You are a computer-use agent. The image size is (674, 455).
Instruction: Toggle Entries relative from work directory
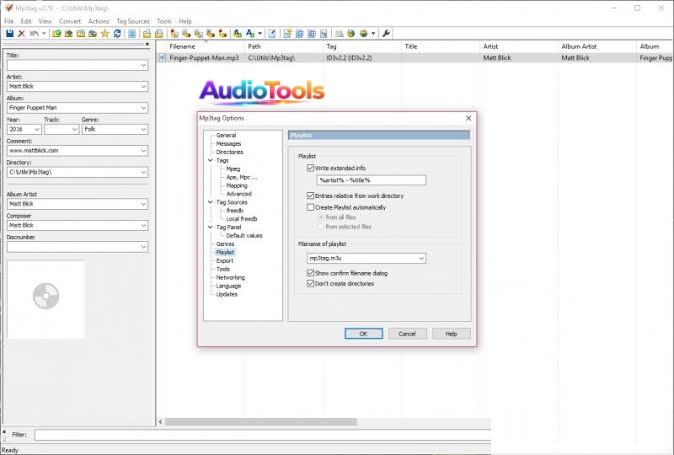[x=310, y=195]
